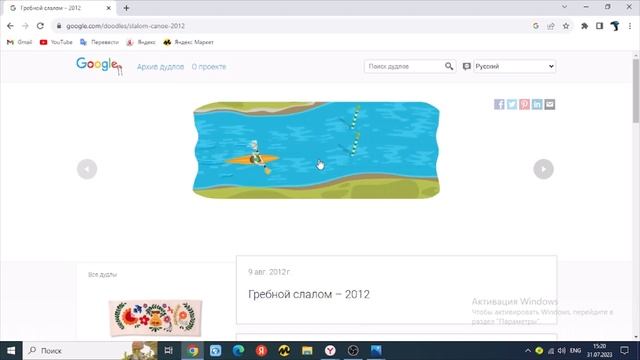Bookmark this page with star icon
640x360 pixels.
(566, 26)
